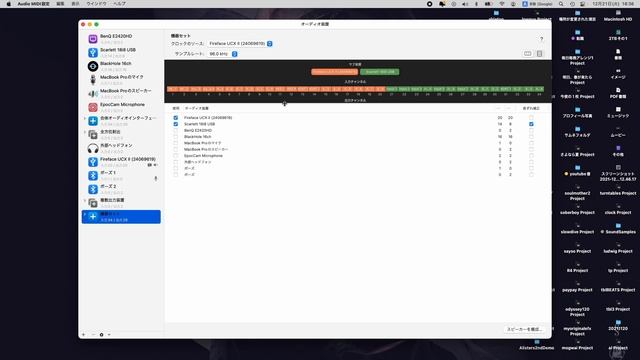
Task: Select the highlighted aggregate device plus icon
Action: click(93, 217)
